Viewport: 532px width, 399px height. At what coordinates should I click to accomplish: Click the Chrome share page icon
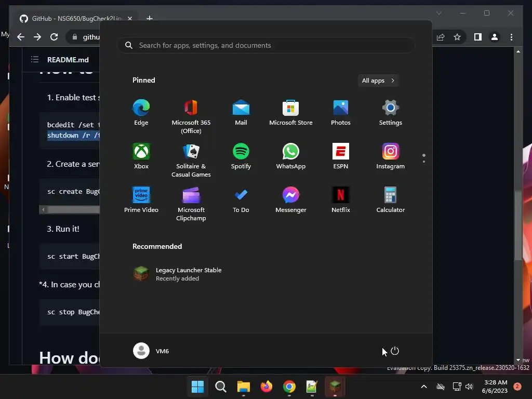[x=441, y=37]
